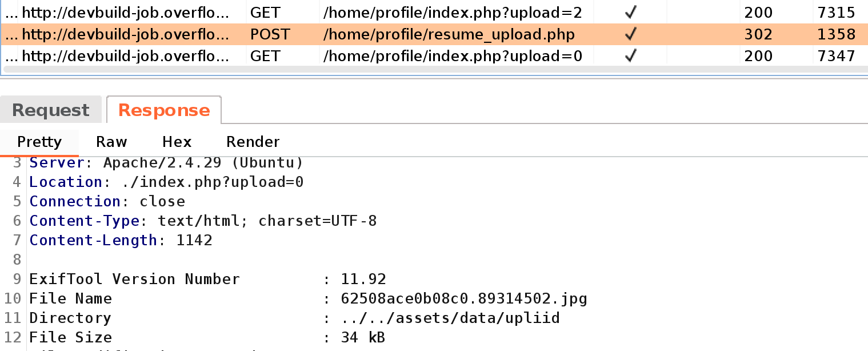Click the 1358 length cell
Screen dimensions: 868x351
coord(836,35)
